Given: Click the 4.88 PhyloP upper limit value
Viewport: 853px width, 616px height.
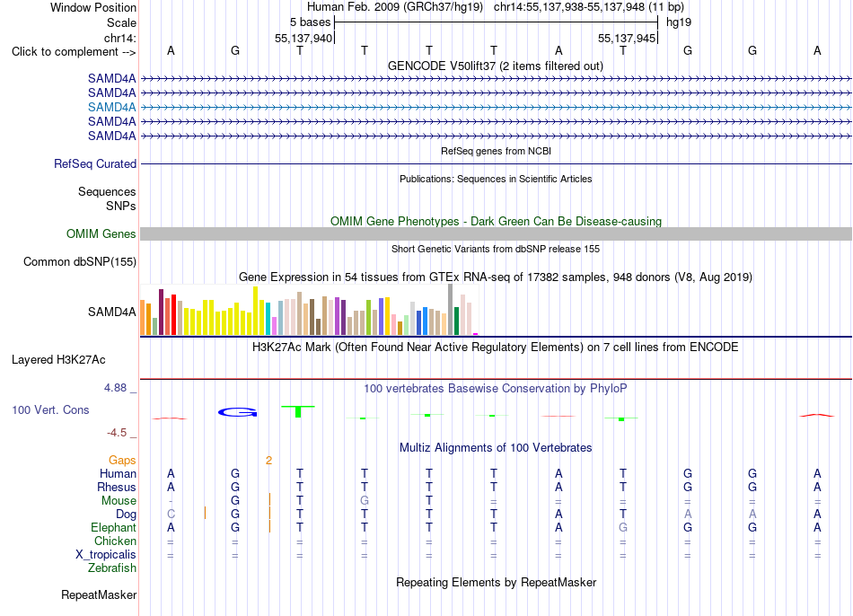Looking at the screenshot, I should click(115, 387).
